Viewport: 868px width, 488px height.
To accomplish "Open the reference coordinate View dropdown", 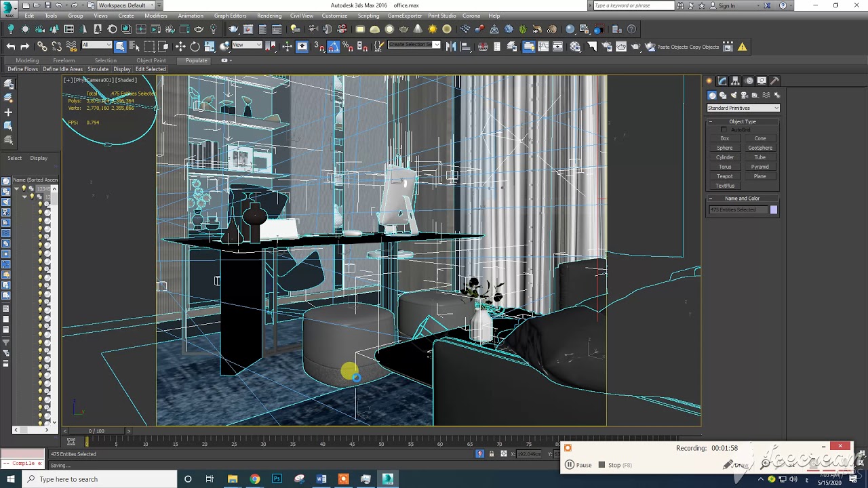I will click(247, 45).
